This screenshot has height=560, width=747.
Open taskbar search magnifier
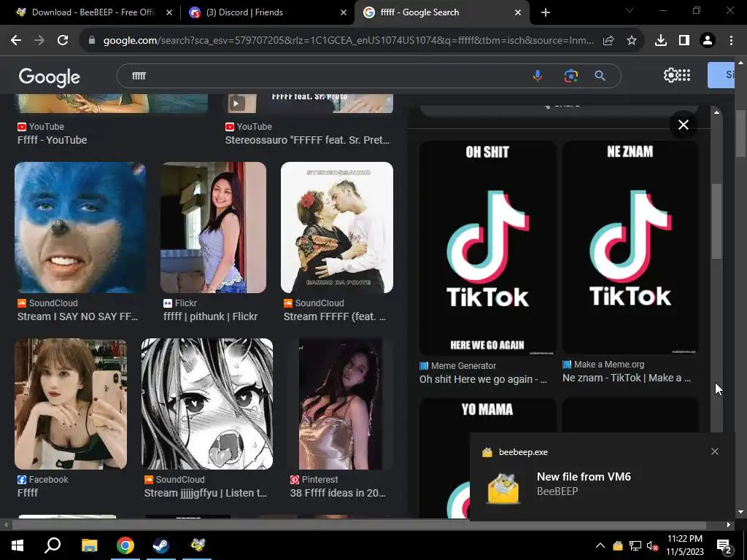[x=53, y=545]
